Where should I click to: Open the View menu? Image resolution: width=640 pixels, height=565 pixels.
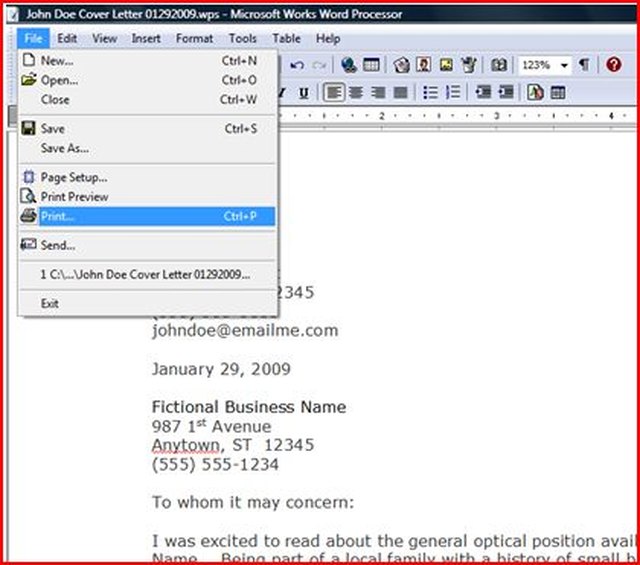pos(104,38)
